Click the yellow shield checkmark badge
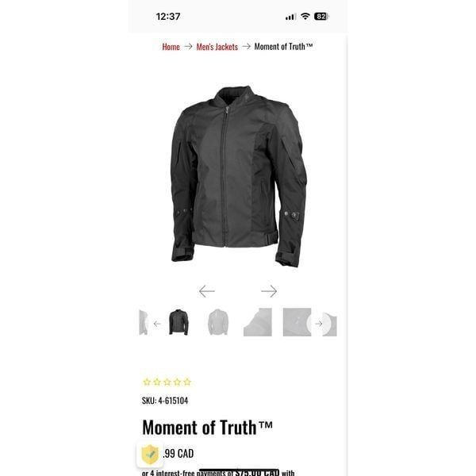 coord(150,455)
